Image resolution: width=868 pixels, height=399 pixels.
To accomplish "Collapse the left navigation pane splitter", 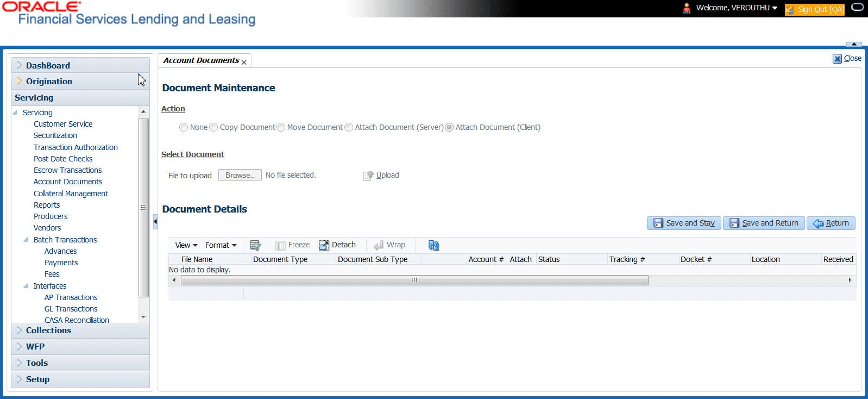I will click(155, 222).
